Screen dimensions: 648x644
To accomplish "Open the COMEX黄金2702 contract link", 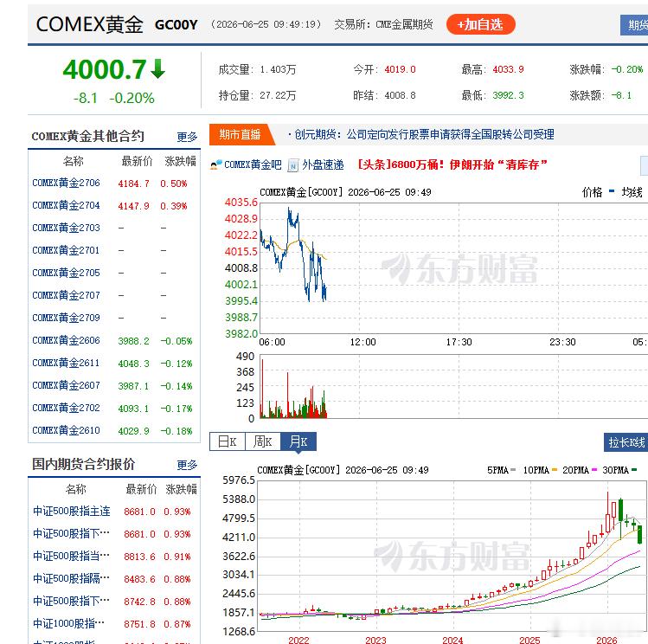I will coord(66,408).
